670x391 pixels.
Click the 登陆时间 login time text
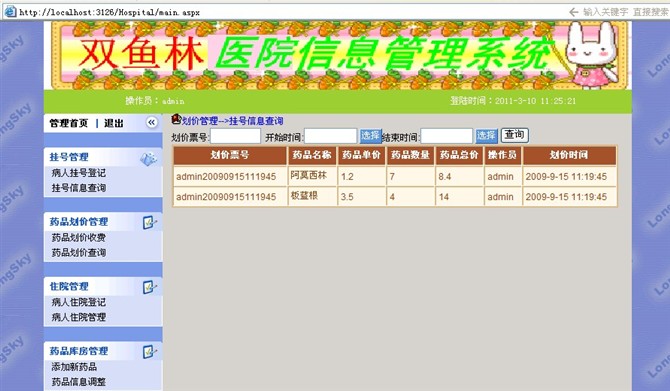pos(513,101)
